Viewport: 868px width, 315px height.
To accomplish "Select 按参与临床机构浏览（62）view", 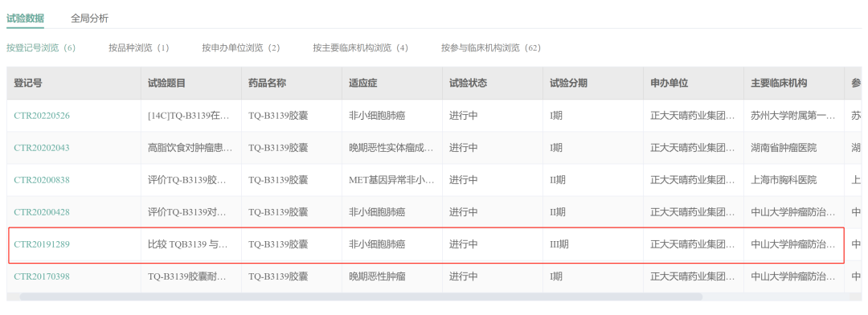I will coord(491,47).
